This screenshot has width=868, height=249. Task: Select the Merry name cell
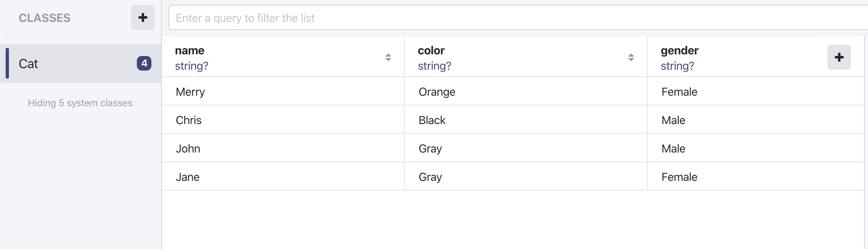190,92
